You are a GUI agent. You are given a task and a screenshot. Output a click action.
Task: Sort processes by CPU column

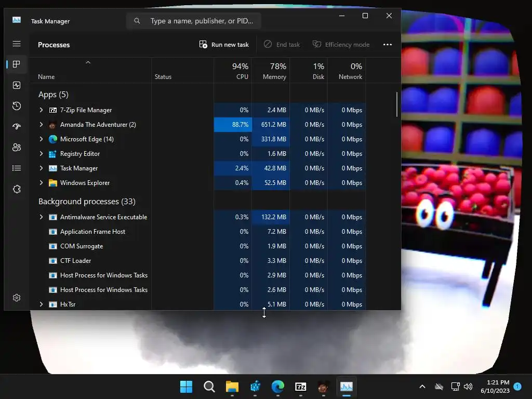(x=233, y=71)
